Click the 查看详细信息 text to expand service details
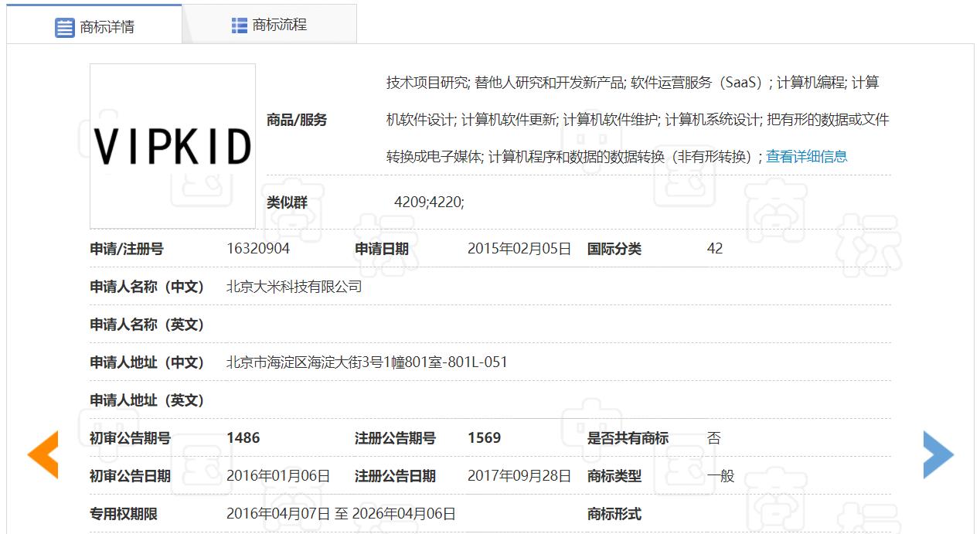Image resolution: width=980 pixels, height=534 pixels. click(x=805, y=155)
